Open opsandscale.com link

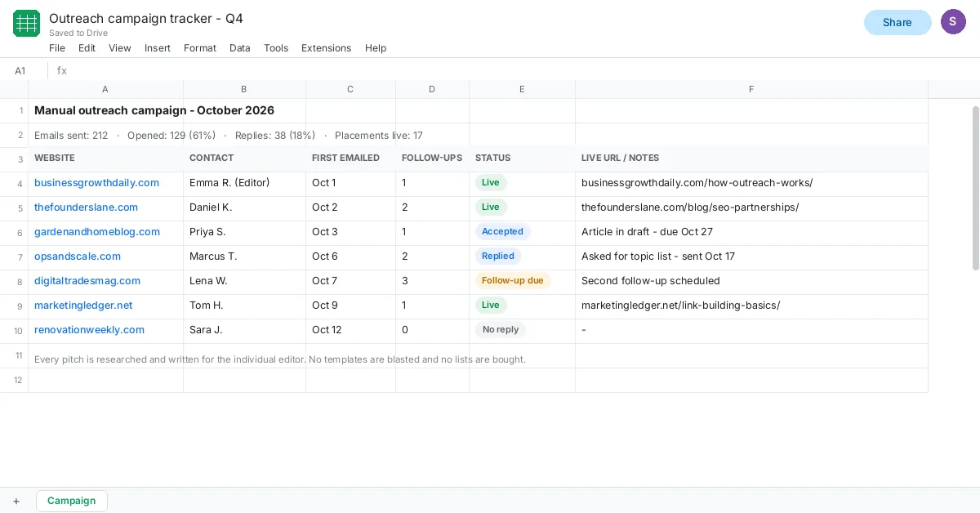tap(78, 256)
